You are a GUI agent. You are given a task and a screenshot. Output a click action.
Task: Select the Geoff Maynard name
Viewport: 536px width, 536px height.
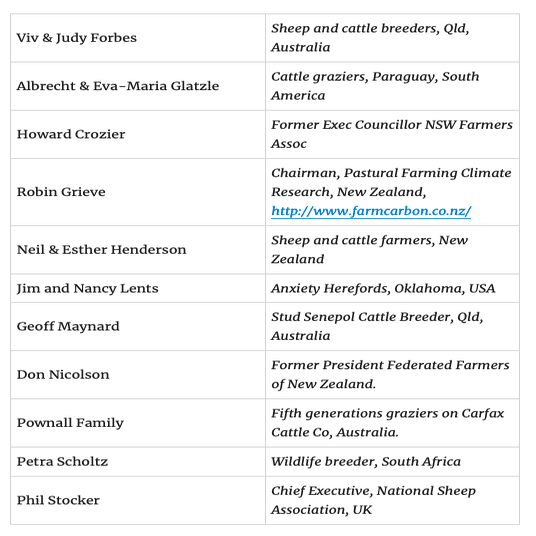[x=68, y=326]
